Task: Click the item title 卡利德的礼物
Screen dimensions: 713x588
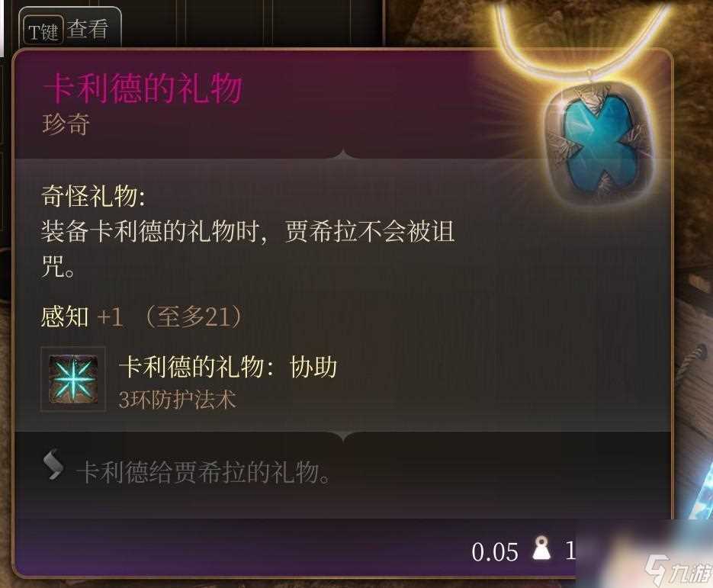Action: click(x=143, y=88)
